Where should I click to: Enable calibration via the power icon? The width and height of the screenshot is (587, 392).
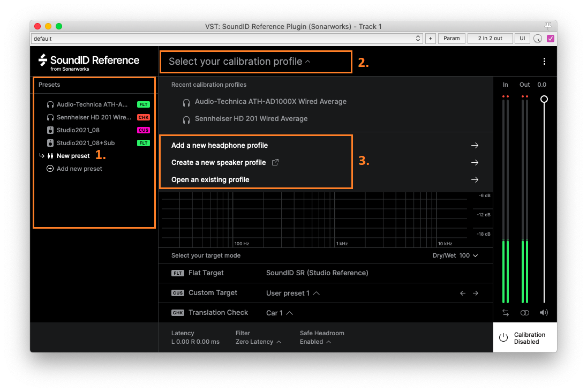pyautogui.click(x=504, y=337)
